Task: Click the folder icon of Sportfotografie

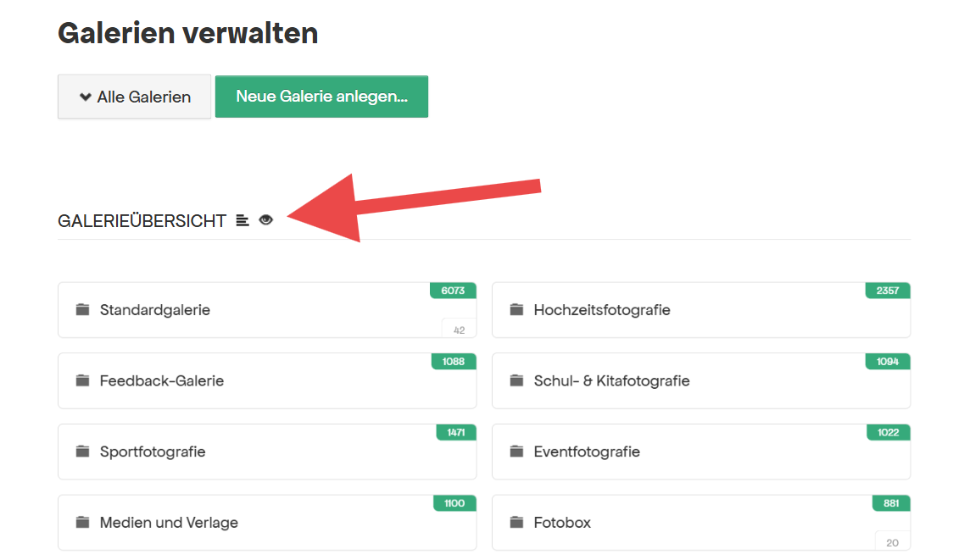Action: coord(82,452)
